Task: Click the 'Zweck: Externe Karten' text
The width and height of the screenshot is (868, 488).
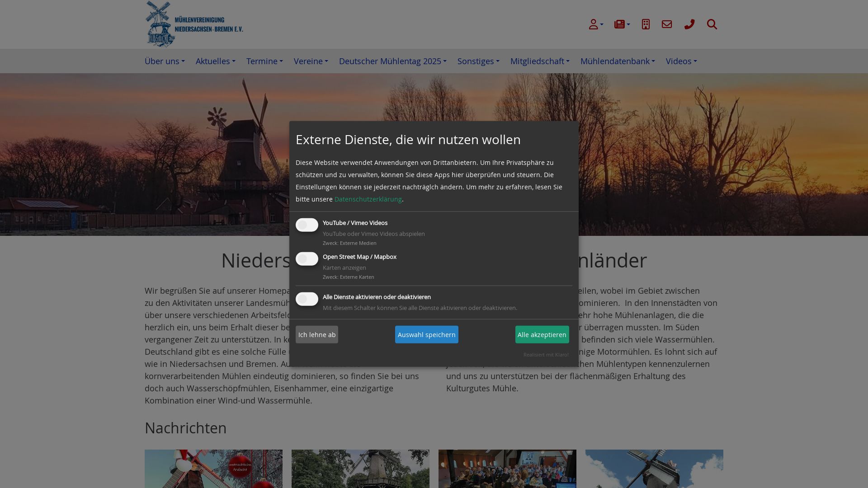Action: pos(349,277)
